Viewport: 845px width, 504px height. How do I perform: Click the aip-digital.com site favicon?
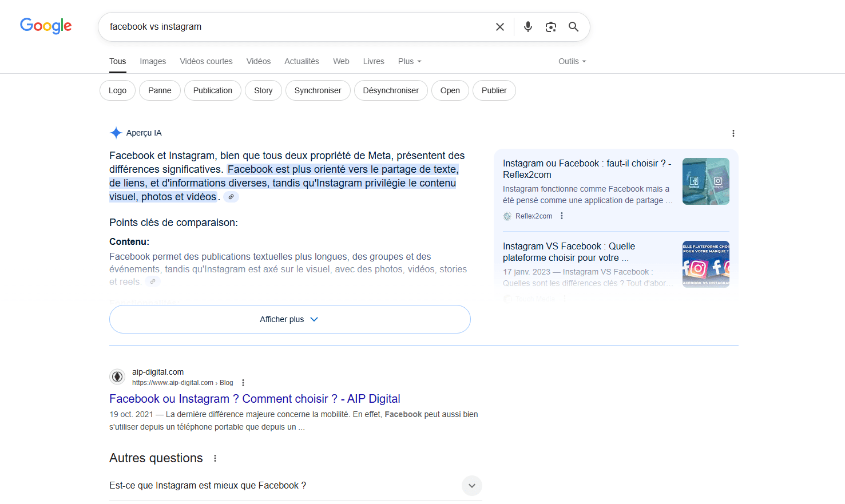click(117, 376)
